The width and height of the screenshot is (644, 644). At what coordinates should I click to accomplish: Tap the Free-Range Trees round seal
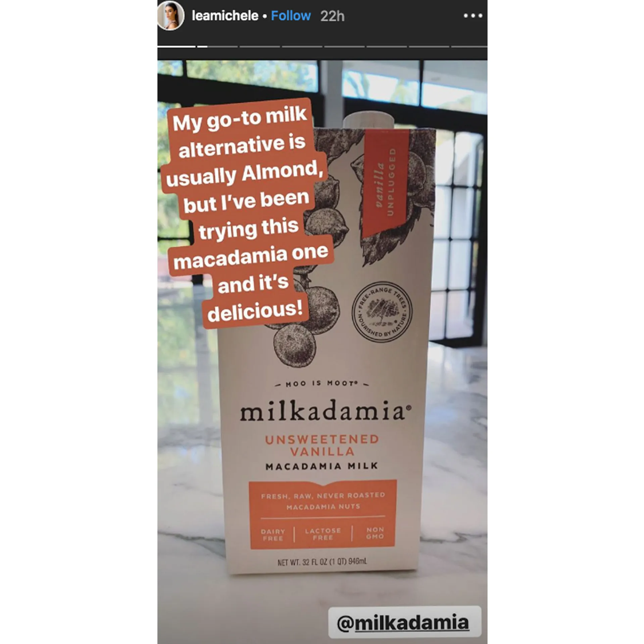382,311
